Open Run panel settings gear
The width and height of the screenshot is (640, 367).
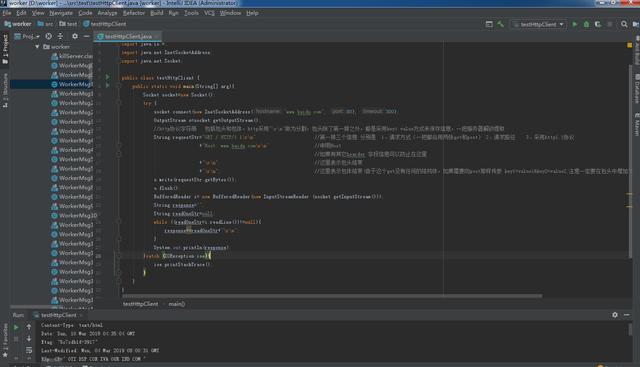pos(615,315)
